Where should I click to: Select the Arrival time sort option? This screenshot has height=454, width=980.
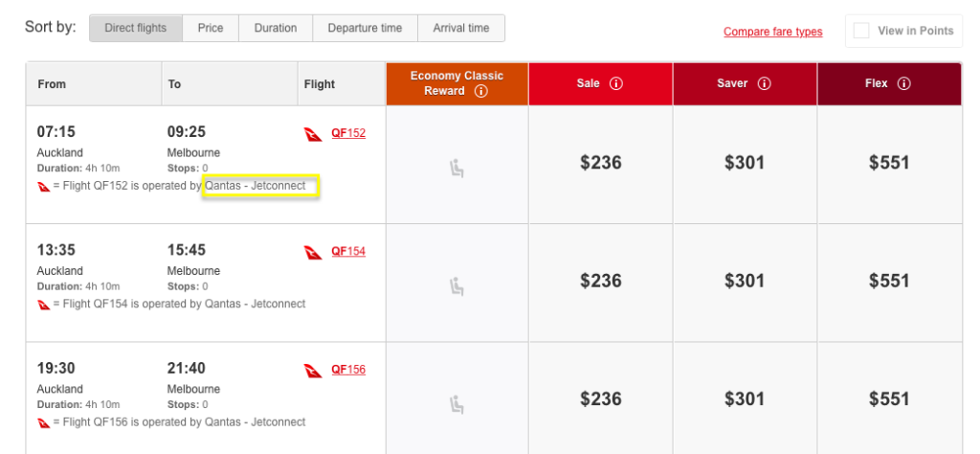[x=461, y=28]
